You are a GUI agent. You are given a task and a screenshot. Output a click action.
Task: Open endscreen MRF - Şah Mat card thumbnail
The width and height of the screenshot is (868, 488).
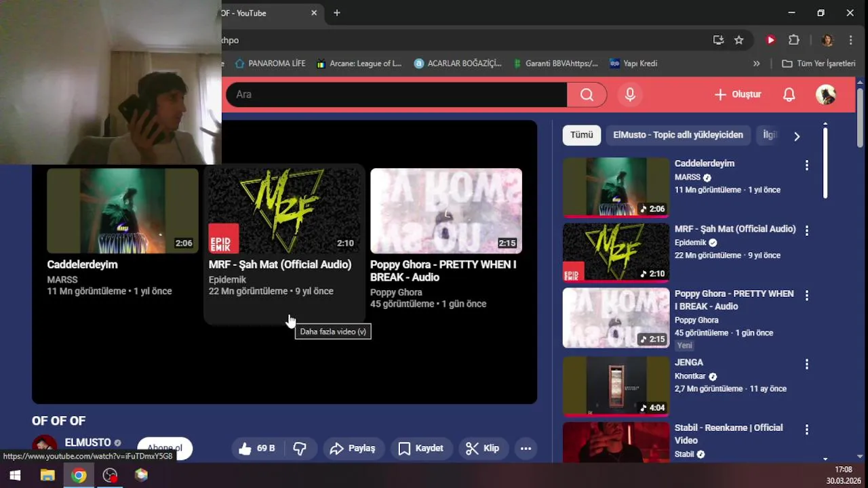(x=284, y=211)
